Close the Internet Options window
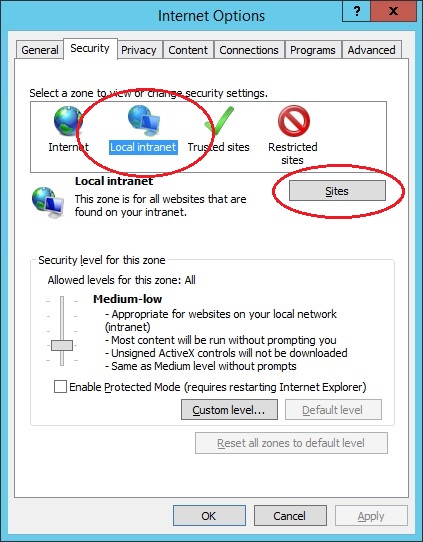The image size is (423, 542). click(x=393, y=11)
